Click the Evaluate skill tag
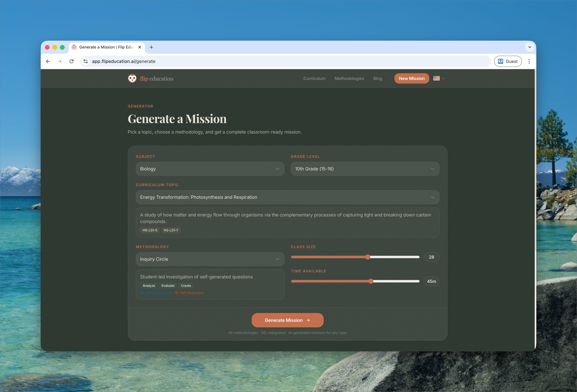577x392 pixels. tap(168, 285)
